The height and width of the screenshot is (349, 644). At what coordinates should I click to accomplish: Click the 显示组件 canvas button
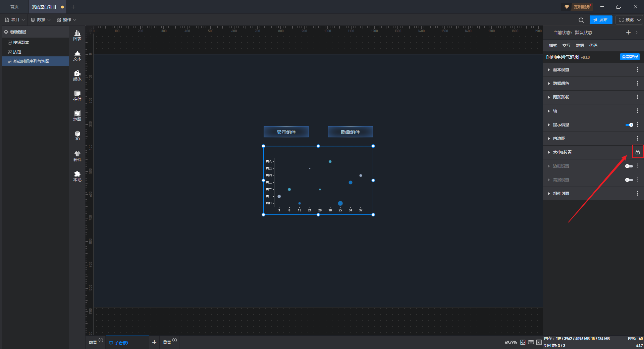[286, 132]
